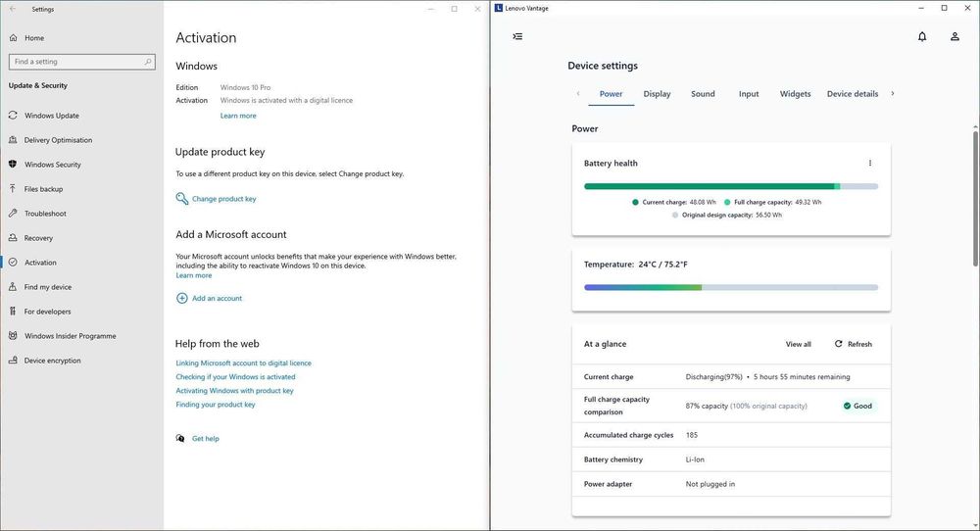The height and width of the screenshot is (531, 980).
Task: Click the Refresh button label
Action: (x=859, y=344)
